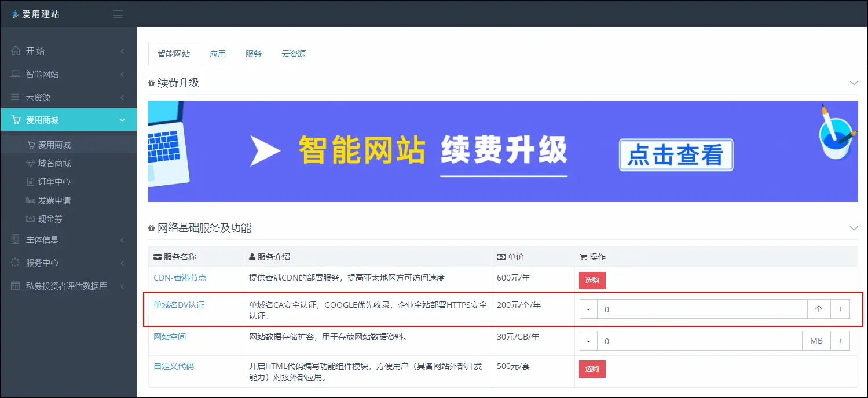Open 域名商城 in the sidebar submenu
The width and height of the screenshot is (868, 398).
54,163
